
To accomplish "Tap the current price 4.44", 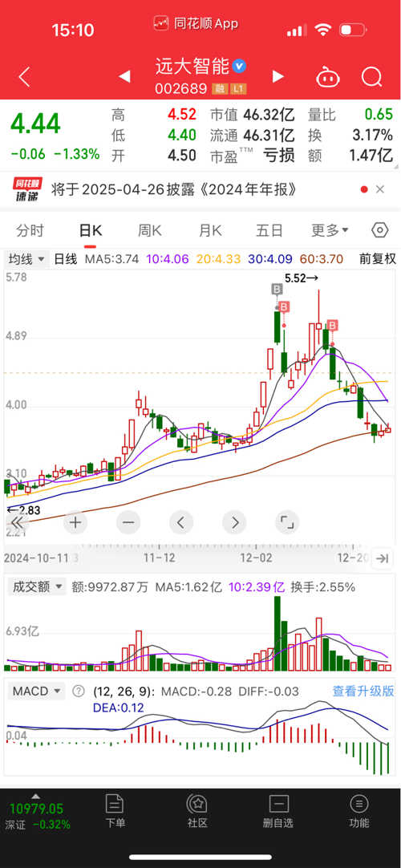I will pos(35,124).
